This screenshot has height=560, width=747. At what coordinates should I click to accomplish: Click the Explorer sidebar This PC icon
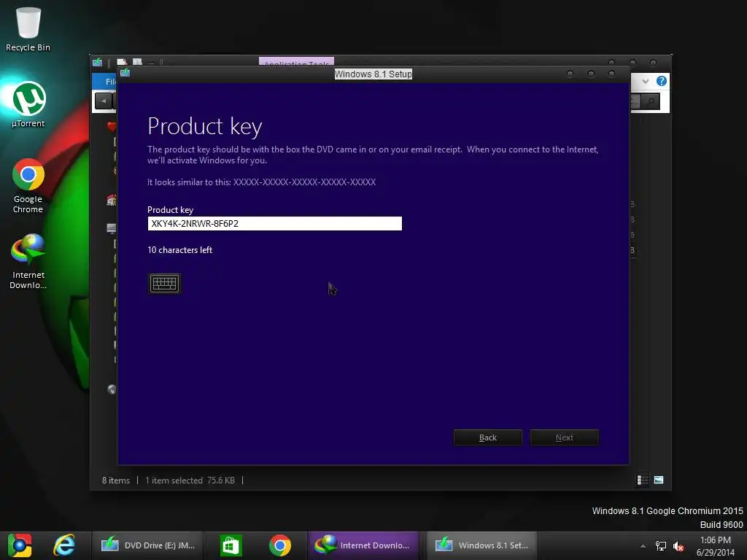pyautogui.click(x=112, y=228)
